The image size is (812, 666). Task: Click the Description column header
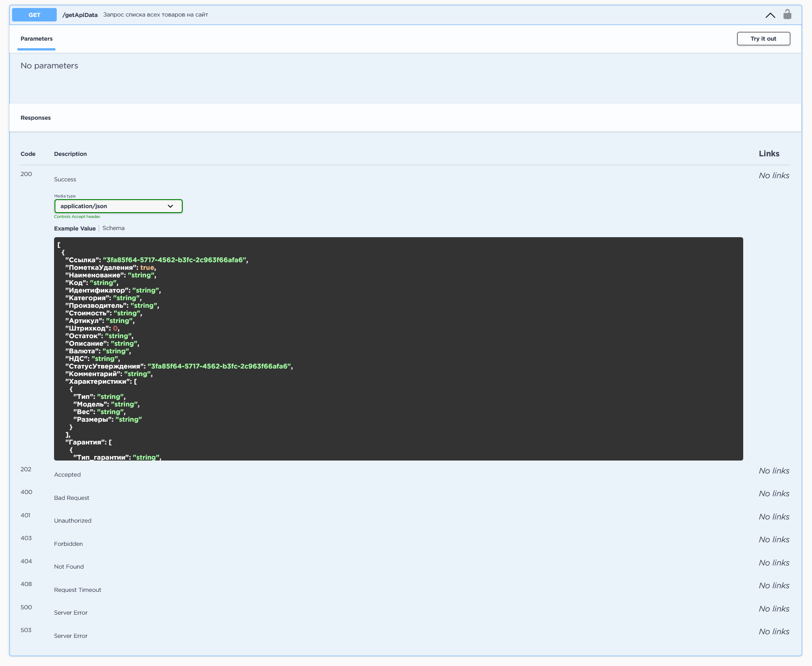[71, 154]
